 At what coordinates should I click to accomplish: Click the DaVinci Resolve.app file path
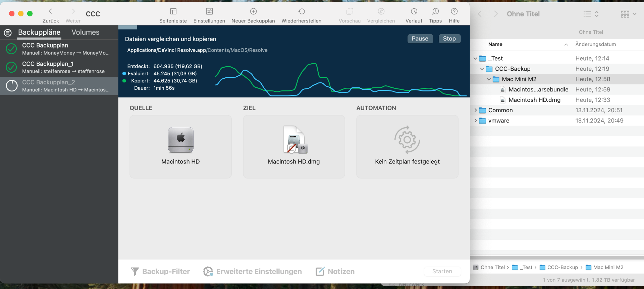pyautogui.click(x=197, y=50)
